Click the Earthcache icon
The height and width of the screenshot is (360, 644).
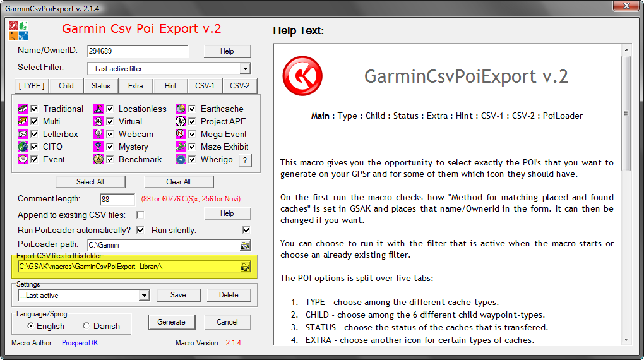pyautogui.click(x=181, y=109)
